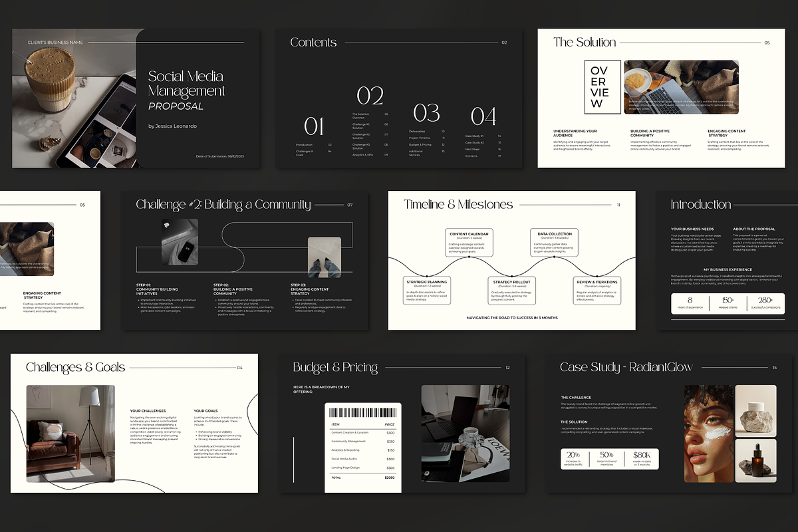Click 'UNDERSTANDING YOUR AUDIENCE' heading on The Solution slide

pyautogui.click(x=575, y=133)
